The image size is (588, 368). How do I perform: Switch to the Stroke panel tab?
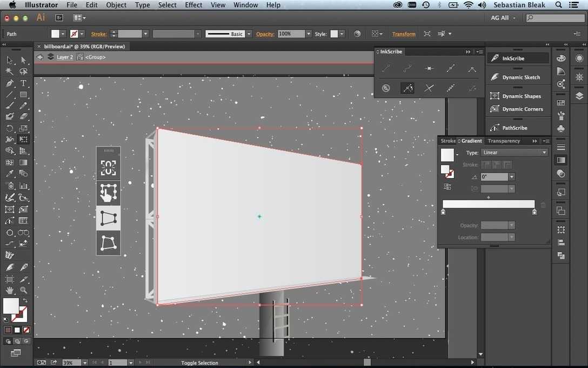tap(447, 141)
